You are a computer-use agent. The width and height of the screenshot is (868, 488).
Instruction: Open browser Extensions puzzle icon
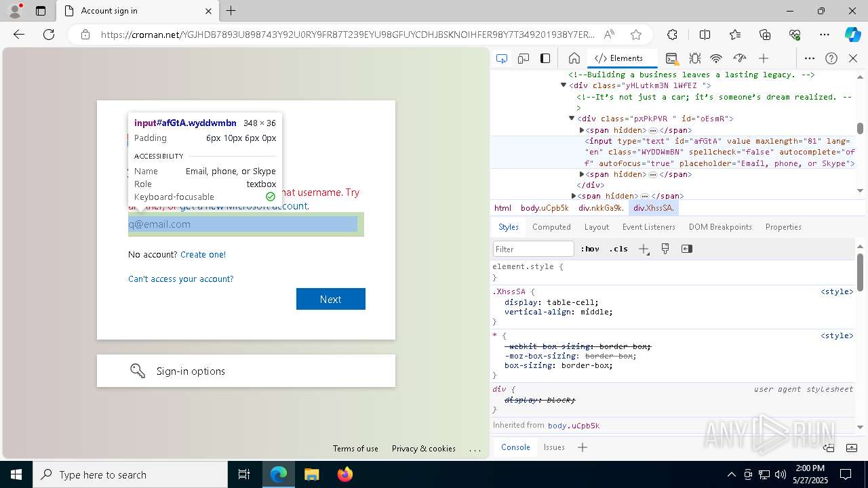click(672, 35)
